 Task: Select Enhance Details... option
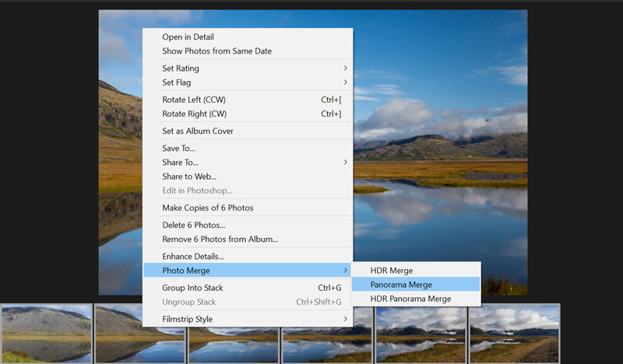[x=192, y=257]
